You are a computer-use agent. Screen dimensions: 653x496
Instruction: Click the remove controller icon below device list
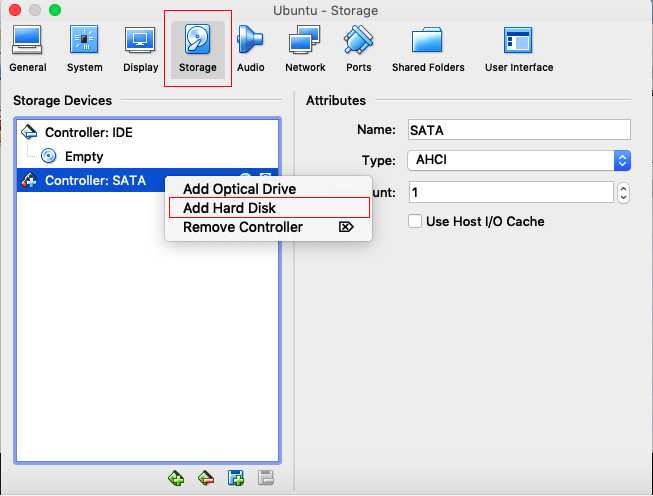pyautogui.click(x=206, y=478)
